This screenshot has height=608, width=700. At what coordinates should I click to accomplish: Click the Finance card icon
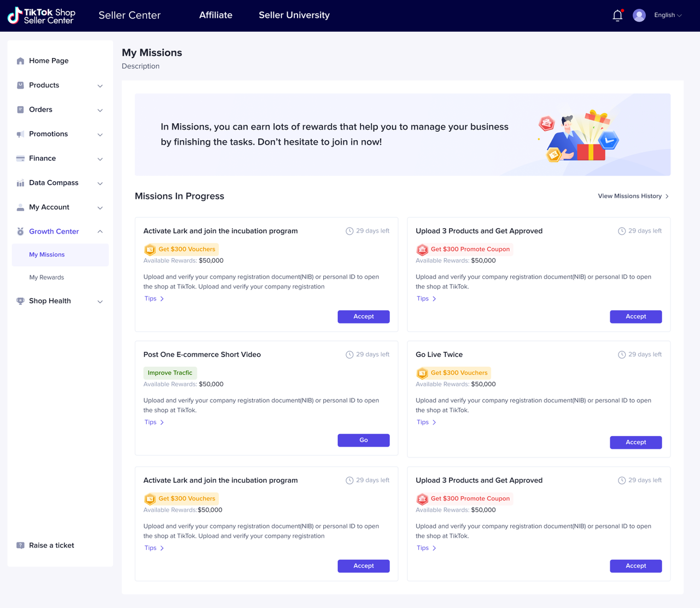coord(20,159)
